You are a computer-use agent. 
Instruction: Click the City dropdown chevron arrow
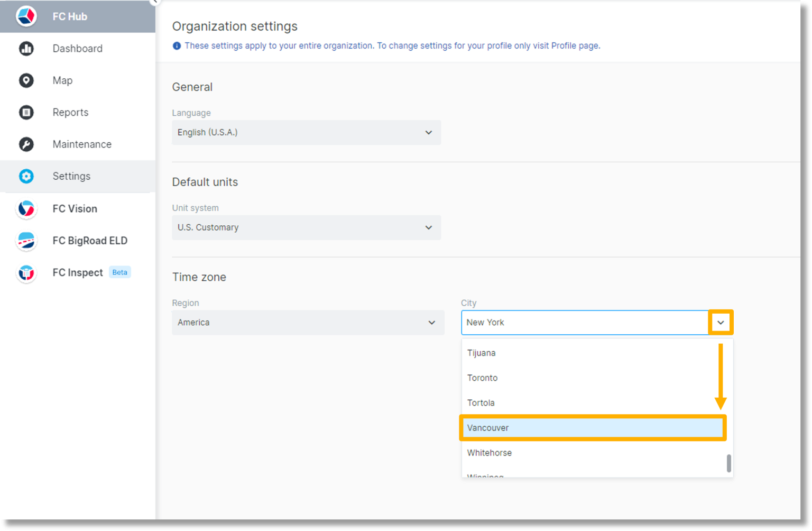point(721,323)
